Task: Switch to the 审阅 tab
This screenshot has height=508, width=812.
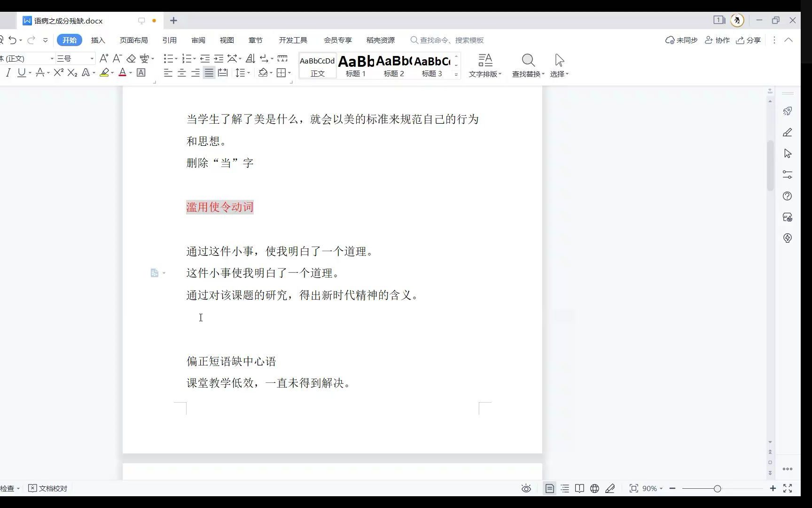Action: point(198,40)
